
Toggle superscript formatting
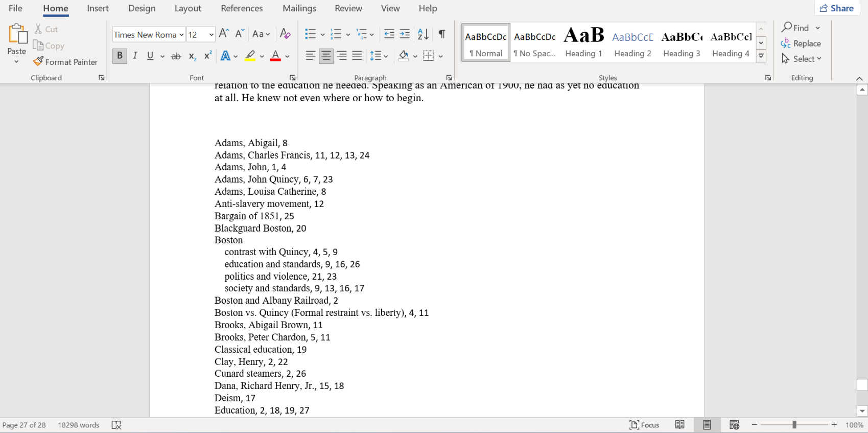pyautogui.click(x=208, y=56)
